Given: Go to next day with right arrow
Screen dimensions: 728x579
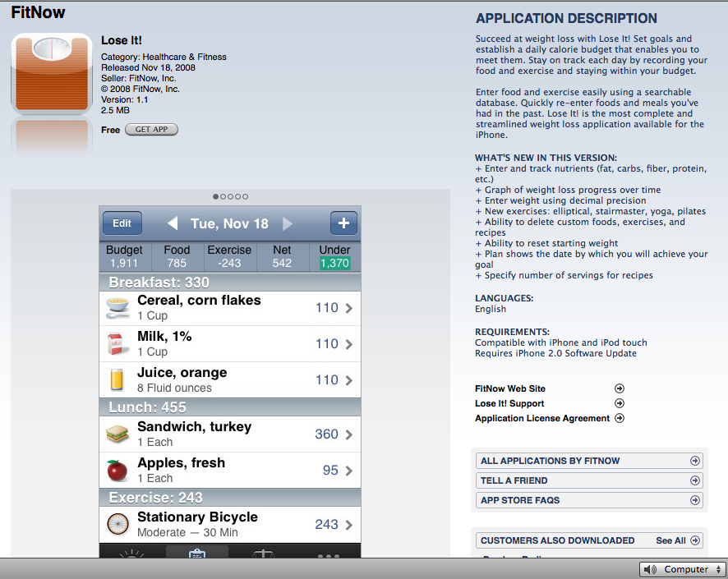Looking at the screenshot, I should pyautogui.click(x=288, y=223).
